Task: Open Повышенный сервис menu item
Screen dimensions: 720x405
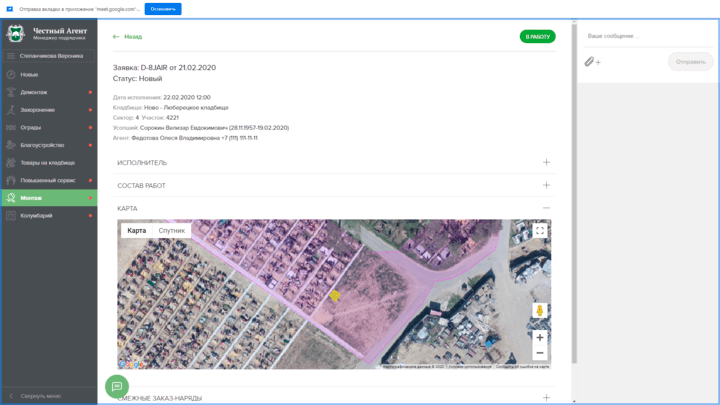Action: tap(49, 180)
